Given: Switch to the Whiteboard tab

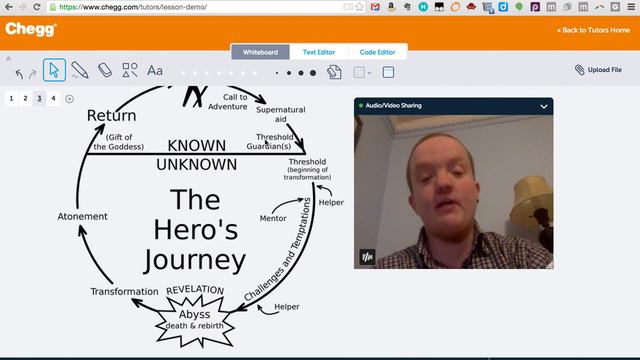Looking at the screenshot, I should [260, 52].
